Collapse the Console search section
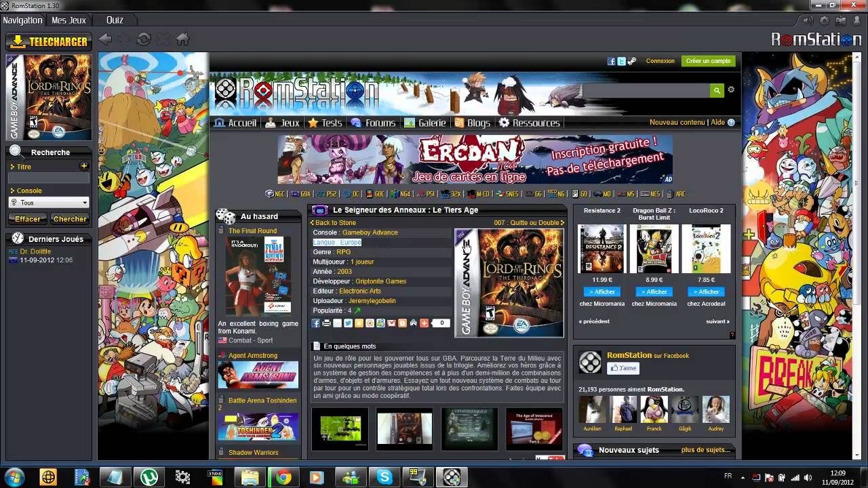This screenshot has width=868, height=488. point(12,191)
